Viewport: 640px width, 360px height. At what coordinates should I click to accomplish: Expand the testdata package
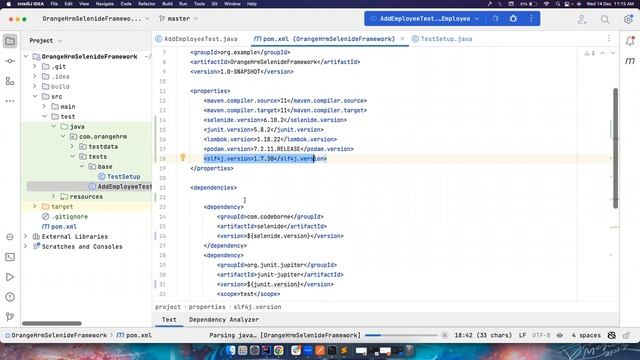73,147
